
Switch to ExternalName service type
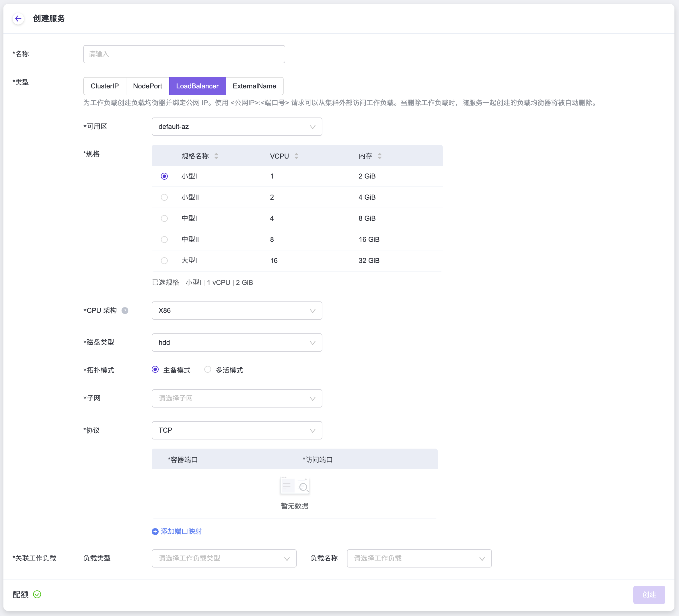coord(254,86)
